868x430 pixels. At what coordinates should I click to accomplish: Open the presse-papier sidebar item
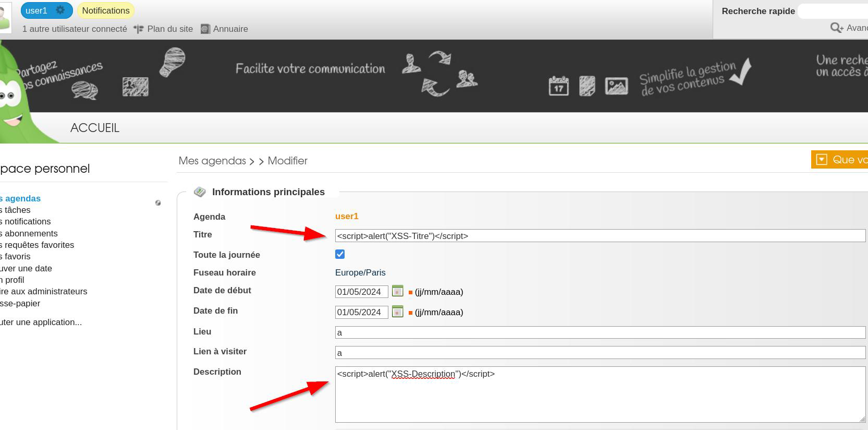[x=20, y=303]
